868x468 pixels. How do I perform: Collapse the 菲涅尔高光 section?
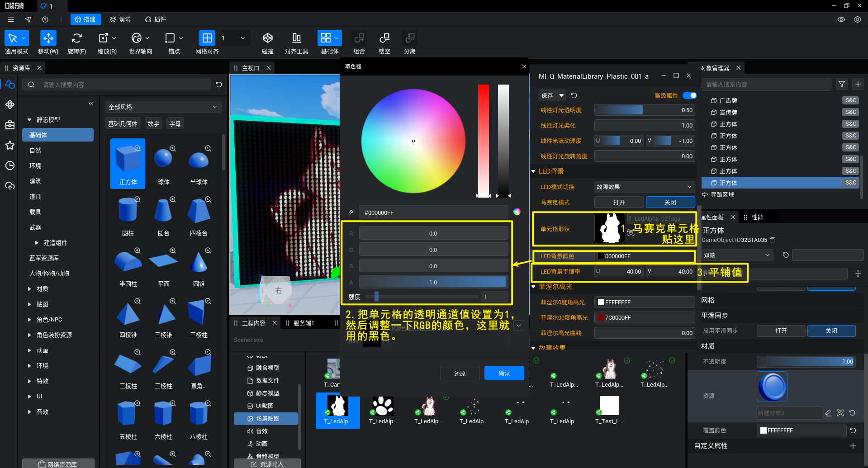(534, 287)
